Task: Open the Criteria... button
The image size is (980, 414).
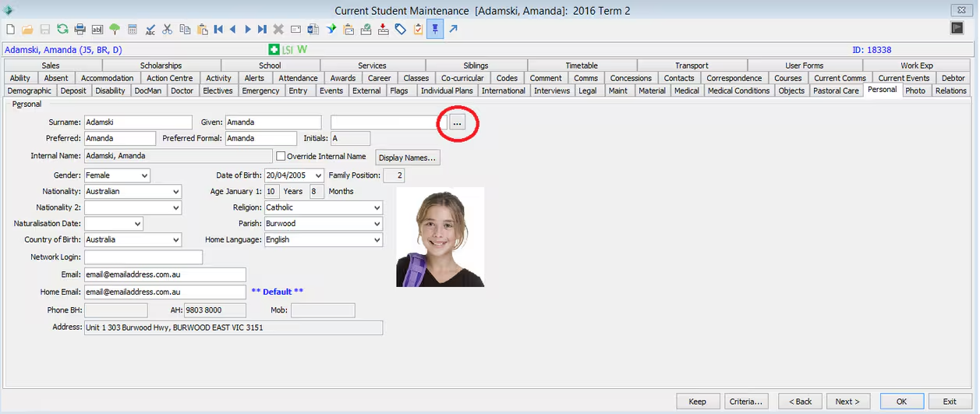Action: (x=746, y=402)
